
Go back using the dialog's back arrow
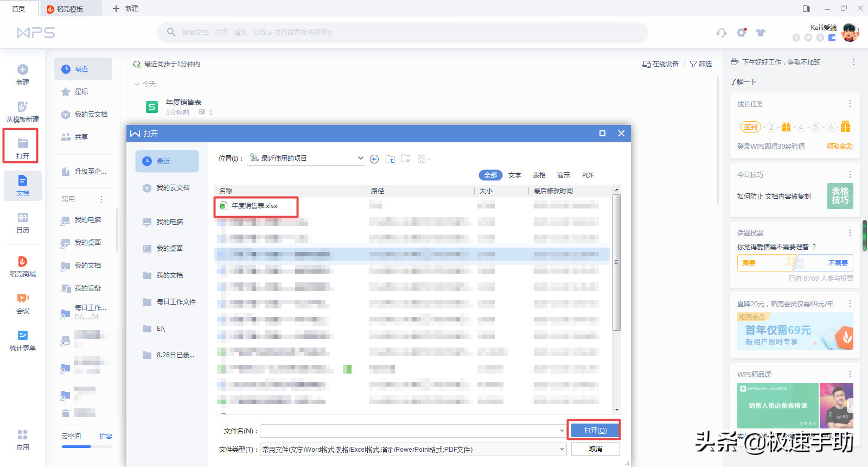coord(374,159)
